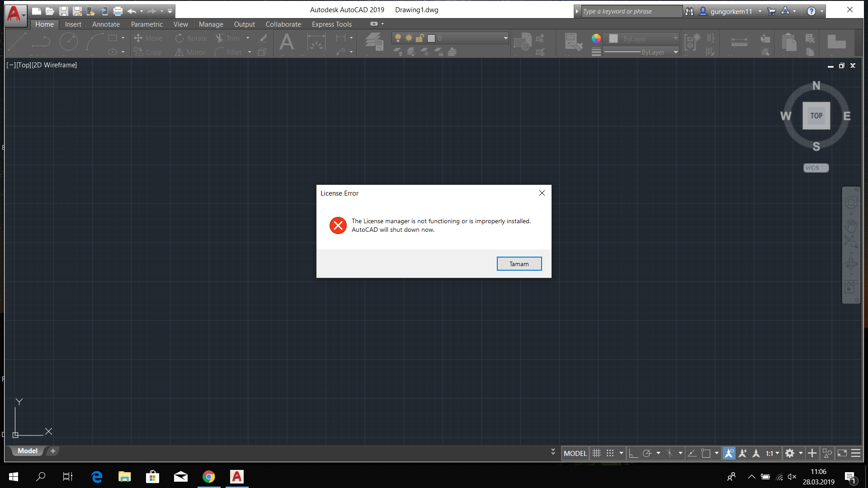868x488 pixels.
Task: Add a new layout with plus tab
Action: point(53,451)
